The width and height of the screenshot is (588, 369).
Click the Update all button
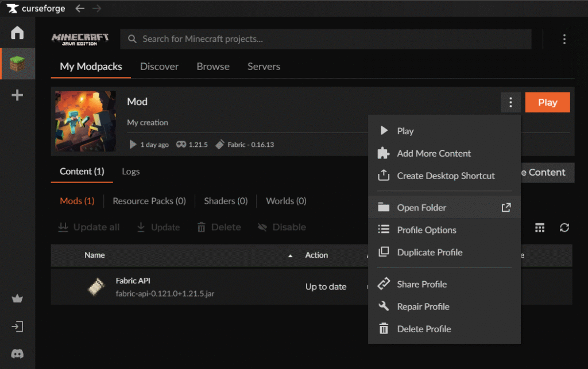(x=89, y=227)
